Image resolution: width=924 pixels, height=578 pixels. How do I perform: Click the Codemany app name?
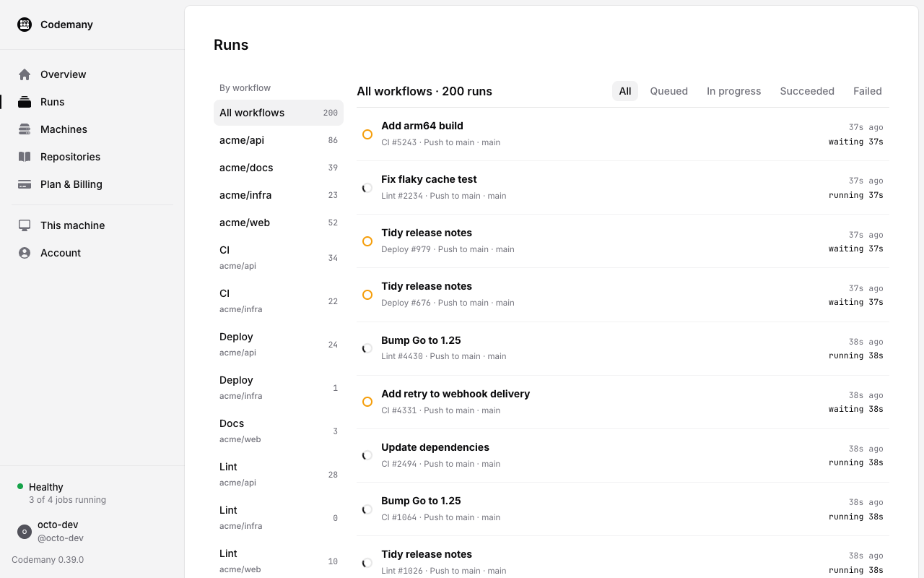point(66,25)
